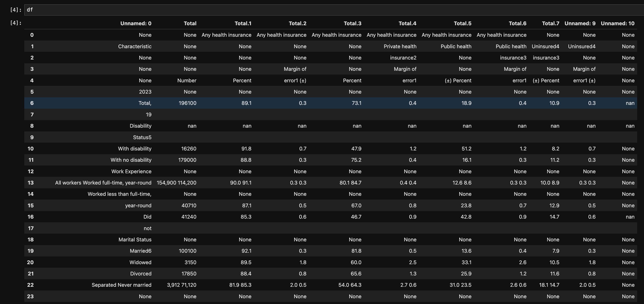
Task: Click the 73.1 value in row 6
Action: point(356,103)
